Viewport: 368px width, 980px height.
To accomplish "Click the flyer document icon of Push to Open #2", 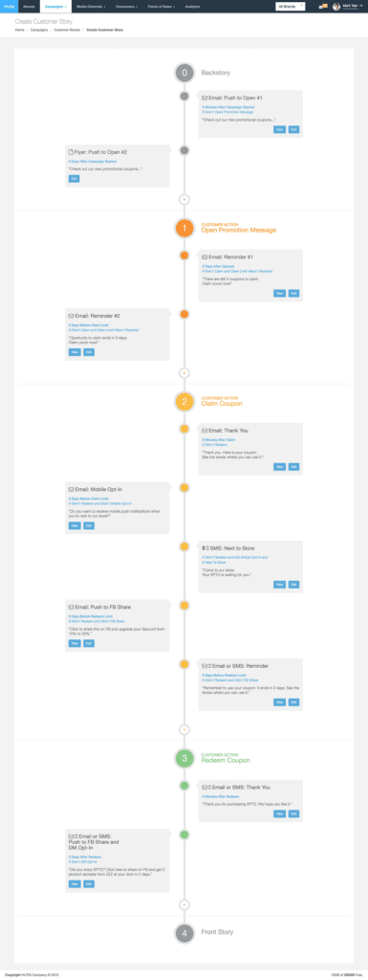I will pos(71,152).
